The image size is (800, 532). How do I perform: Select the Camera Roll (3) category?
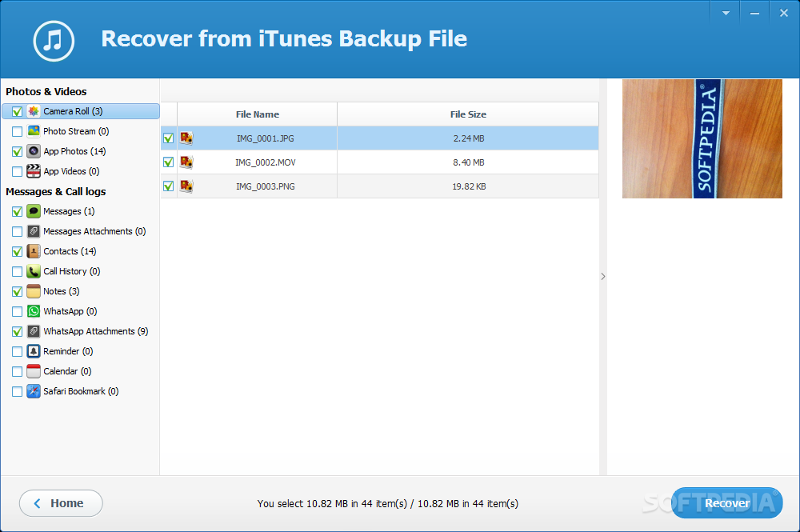point(81,111)
